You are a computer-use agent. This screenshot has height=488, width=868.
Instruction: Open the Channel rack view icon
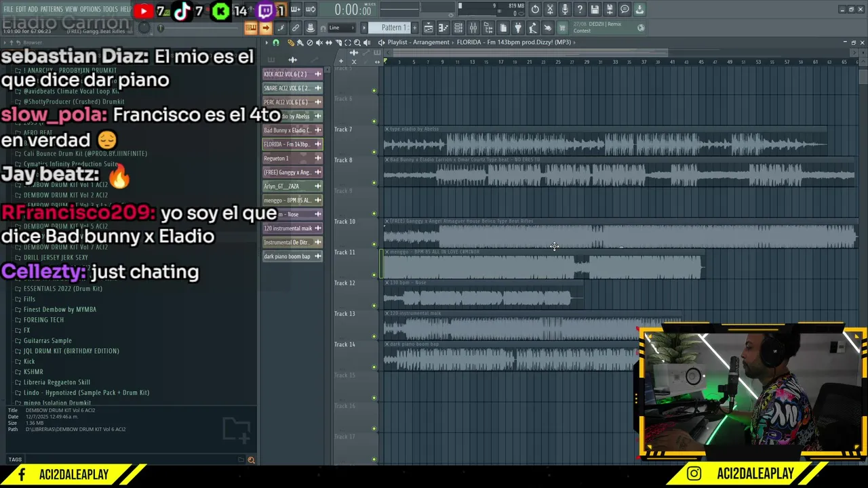point(458,28)
